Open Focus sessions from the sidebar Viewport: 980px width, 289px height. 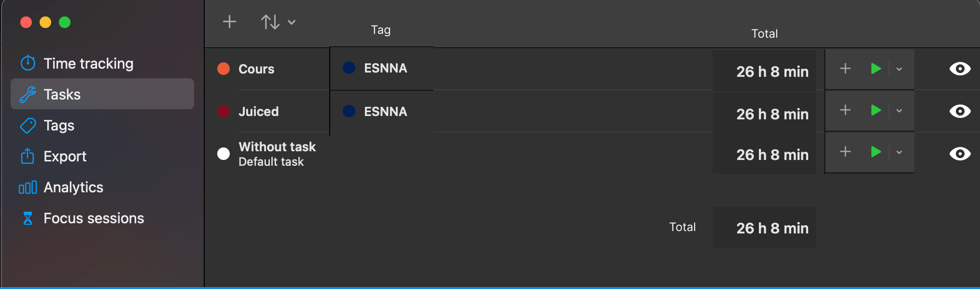pyautogui.click(x=94, y=218)
